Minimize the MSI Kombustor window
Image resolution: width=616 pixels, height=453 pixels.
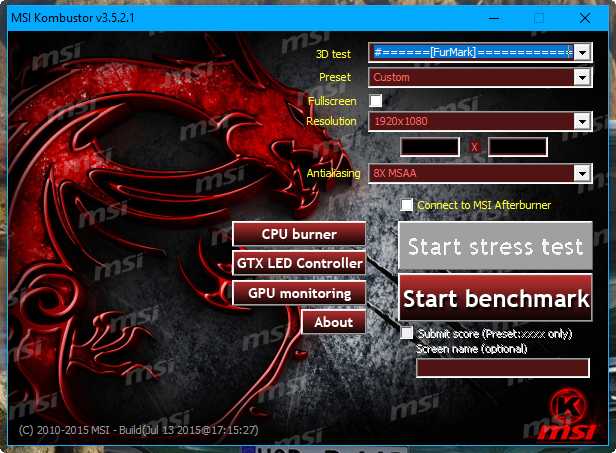point(494,18)
